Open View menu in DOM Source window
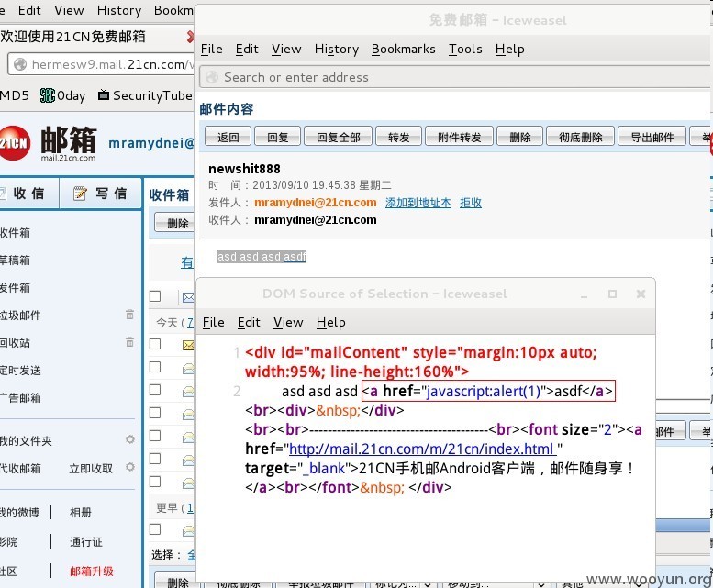713x588 pixels. click(x=288, y=323)
